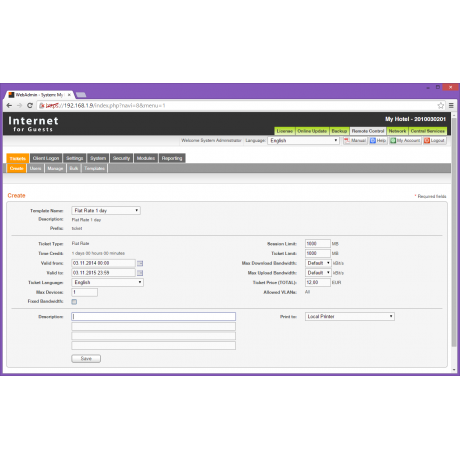Select the Tickets main tab
Viewport: 460px width, 460px height.
tap(18, 158)
